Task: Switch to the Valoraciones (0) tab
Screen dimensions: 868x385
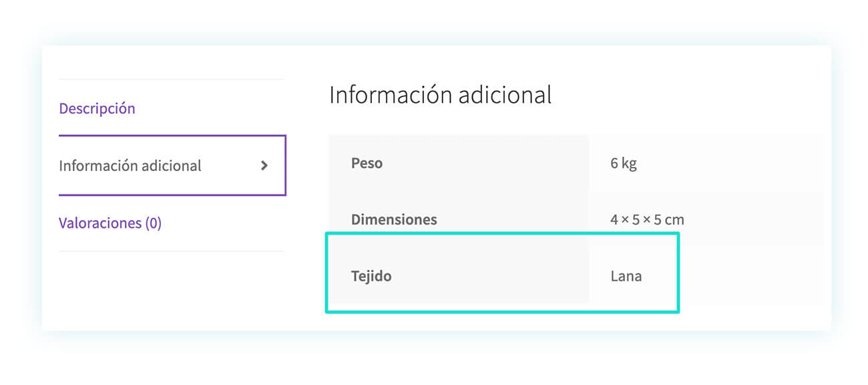Action: (110, 223)
